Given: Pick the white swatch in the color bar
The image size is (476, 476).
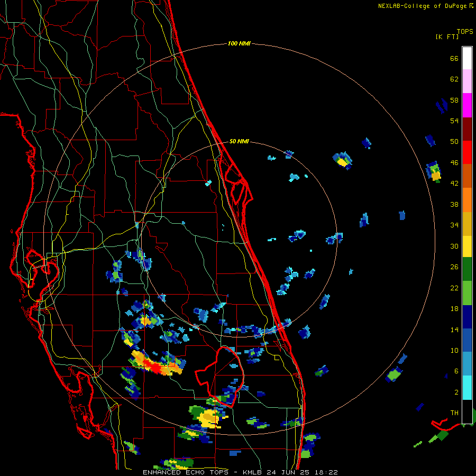Looking at the screenshot, I should point(467,58).
